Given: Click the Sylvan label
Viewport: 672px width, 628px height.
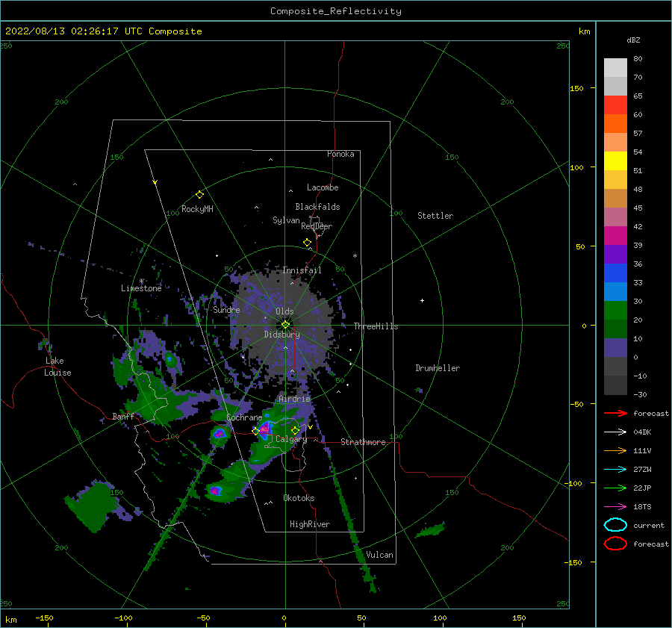Looking at the screenshot, I should [286, 220].
